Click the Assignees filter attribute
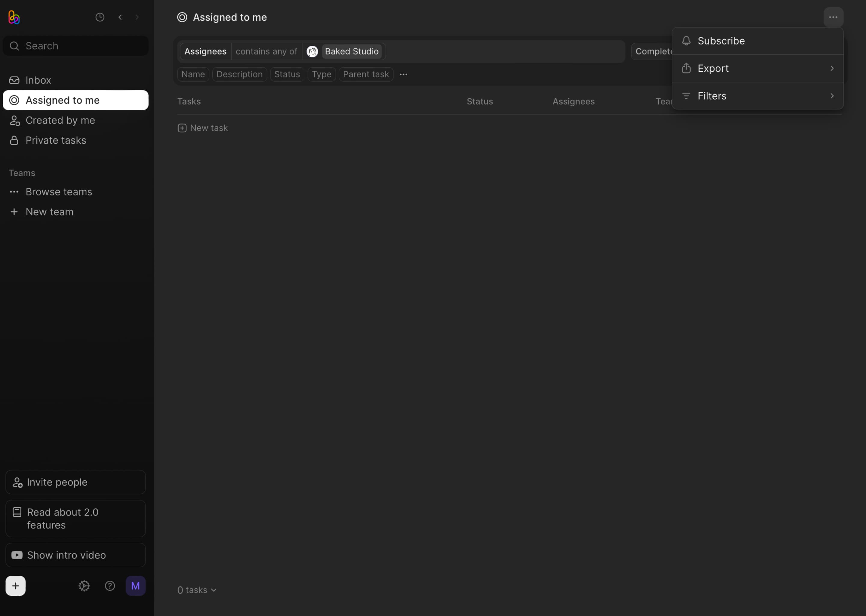Image resolution: width=866 pixels, height=616 pixels. 205,52
